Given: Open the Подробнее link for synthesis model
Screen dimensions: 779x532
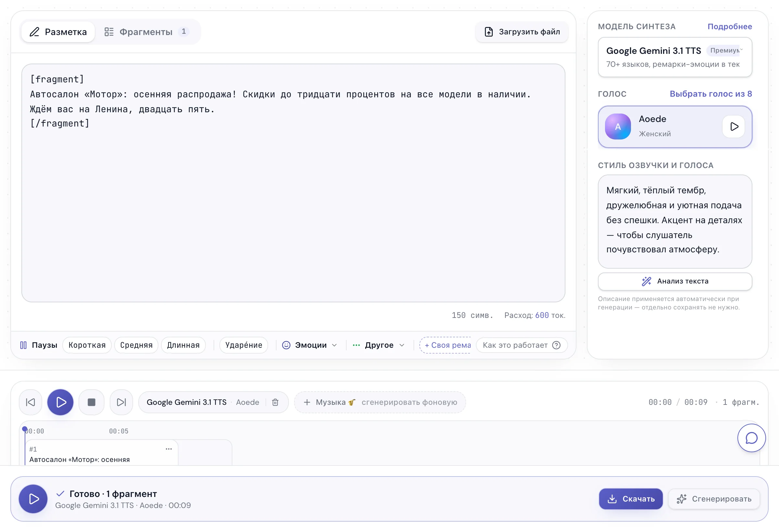Looking at the screenshot, I should pyautogui.click(x=729, y=27).
